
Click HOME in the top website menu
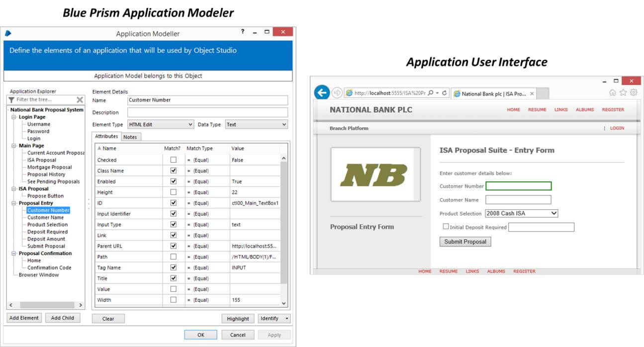pos(514,110)
